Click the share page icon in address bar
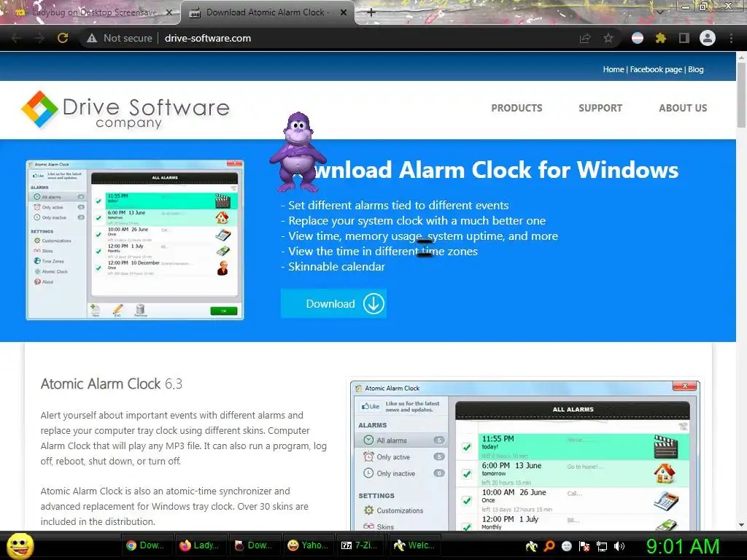747x560 pixels. pos(585,38)
